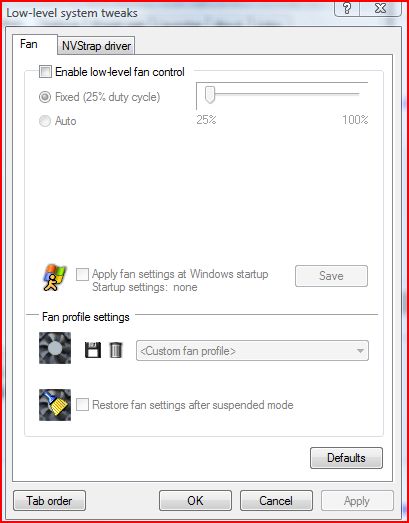Open the Tab order button
The width and height of the screenshot is (409, 523).
click(x=49, y=500)
